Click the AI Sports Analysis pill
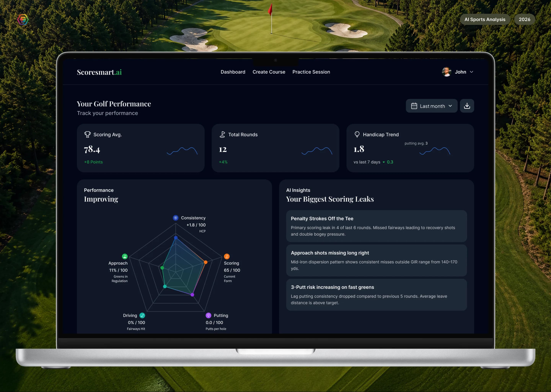 pyautogui.click(x=485, y=20)
